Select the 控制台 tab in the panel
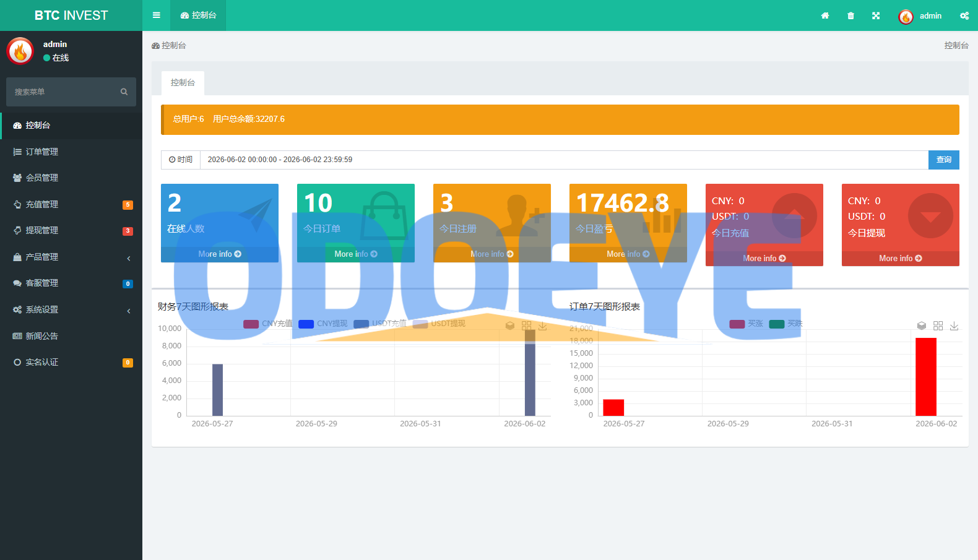978x560 pixels. [183, 83]
